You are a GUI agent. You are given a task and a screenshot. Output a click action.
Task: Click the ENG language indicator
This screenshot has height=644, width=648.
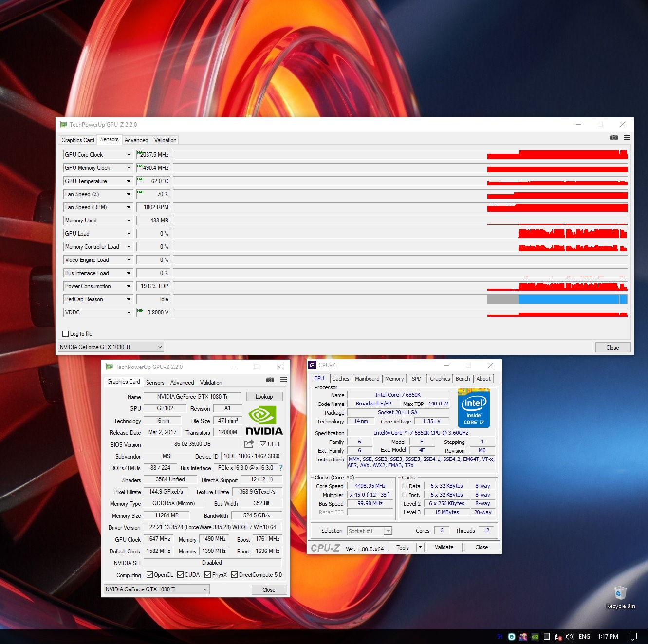(x=584, y=637)
